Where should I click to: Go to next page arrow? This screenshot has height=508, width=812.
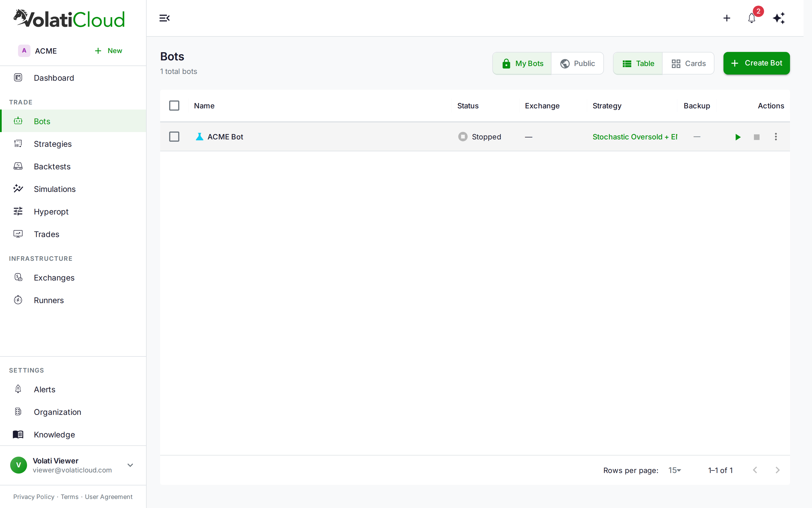tap(777, 470)
